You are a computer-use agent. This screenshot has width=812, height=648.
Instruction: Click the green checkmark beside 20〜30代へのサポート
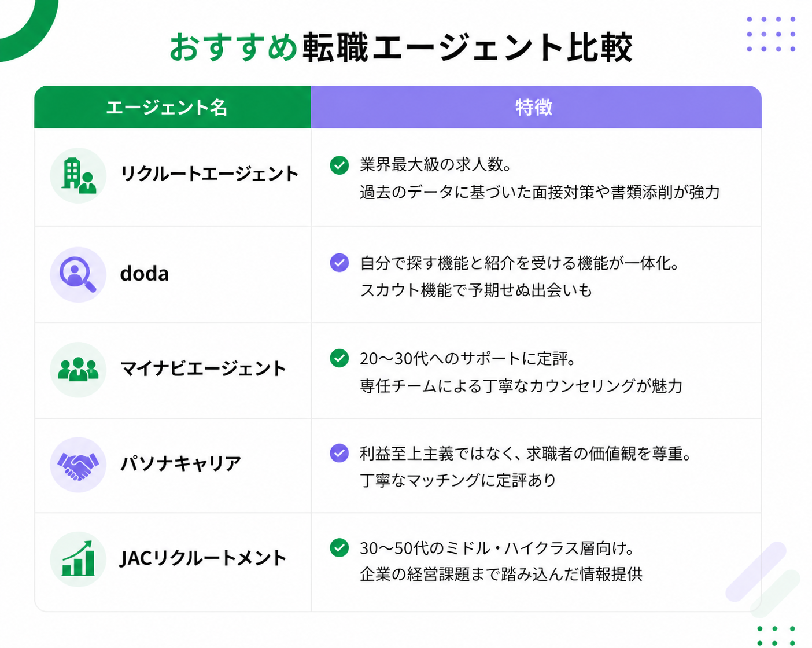339,358
